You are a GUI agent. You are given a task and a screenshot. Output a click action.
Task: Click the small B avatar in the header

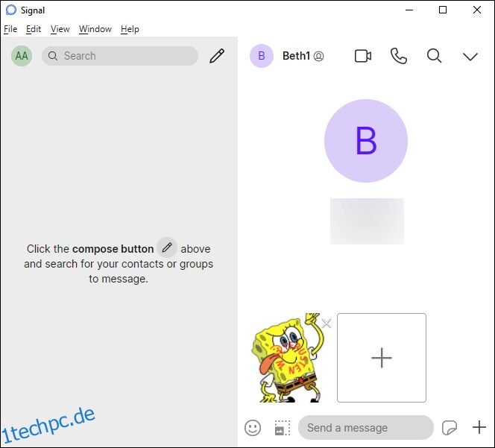pos(262,56)
